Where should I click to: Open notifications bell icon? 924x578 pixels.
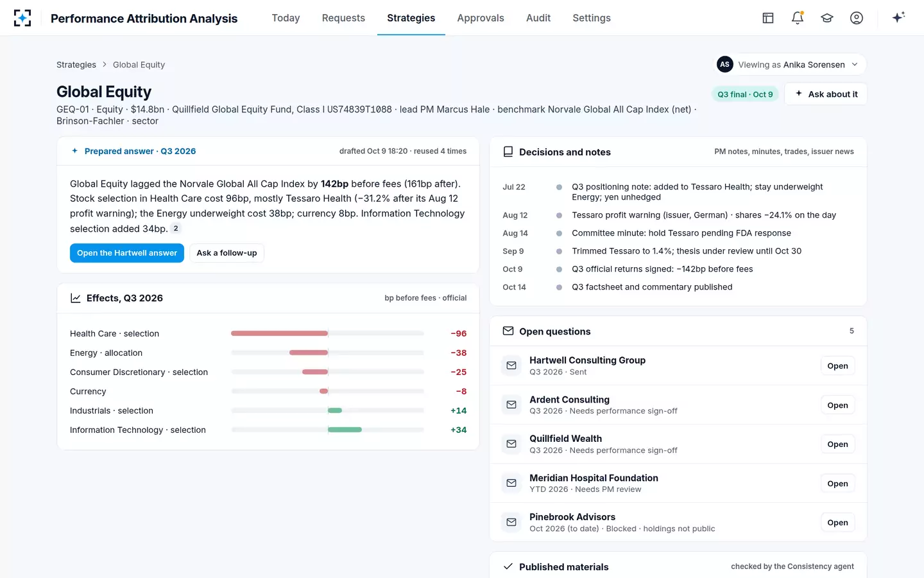pyautogui.click(x=798, y=18)
